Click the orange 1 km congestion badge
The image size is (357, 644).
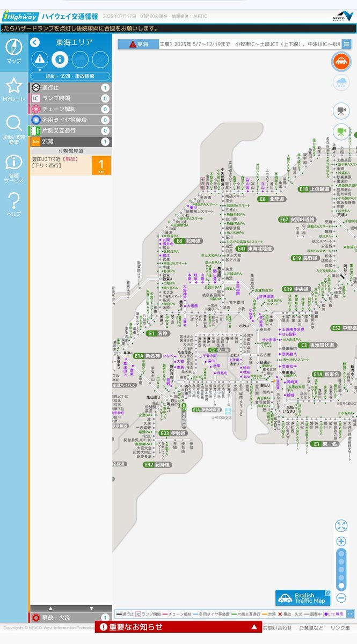pos(101,165)
